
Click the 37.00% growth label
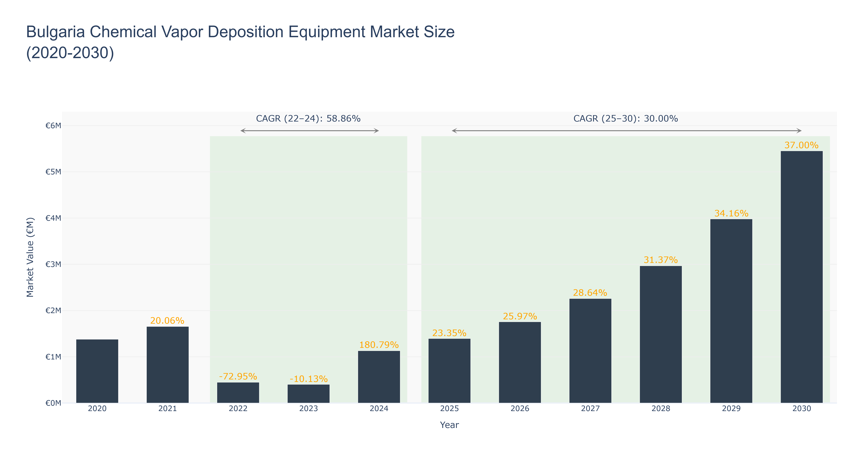click(x=801, y=145)
